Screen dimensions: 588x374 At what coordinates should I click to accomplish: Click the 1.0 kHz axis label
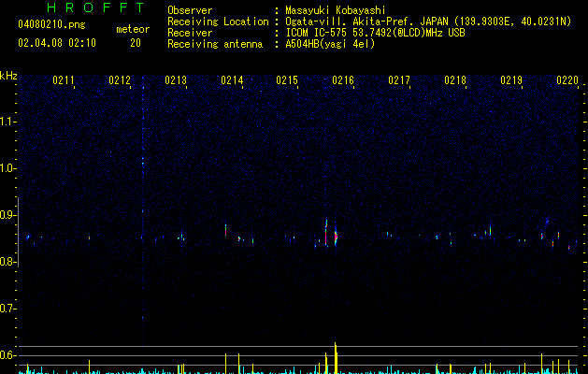coord(7,168)
